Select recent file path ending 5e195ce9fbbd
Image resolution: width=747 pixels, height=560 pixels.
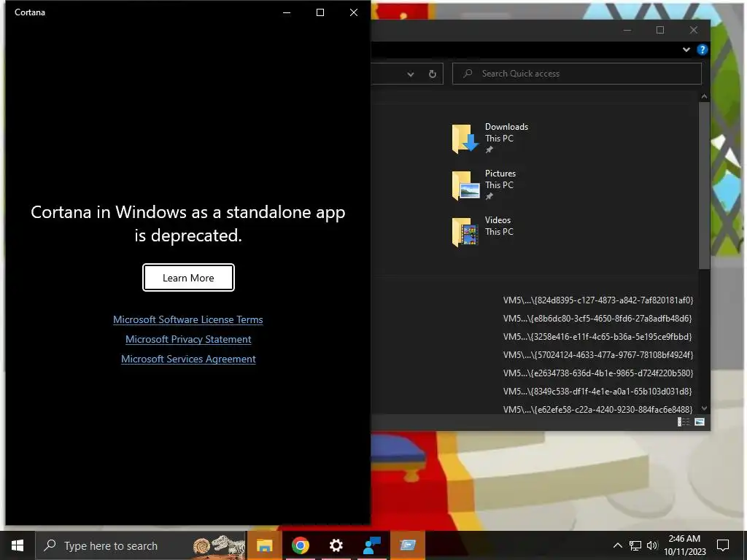coord(597,337)
